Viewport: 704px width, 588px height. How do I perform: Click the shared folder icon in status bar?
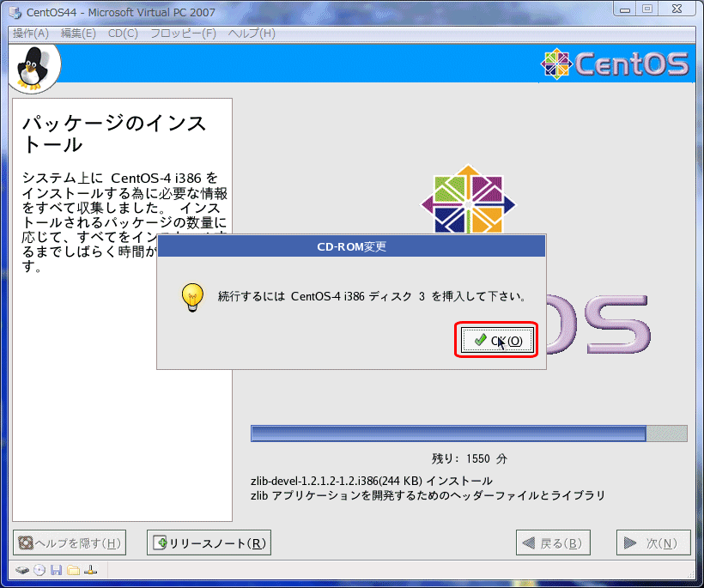(x=73, y=571)
